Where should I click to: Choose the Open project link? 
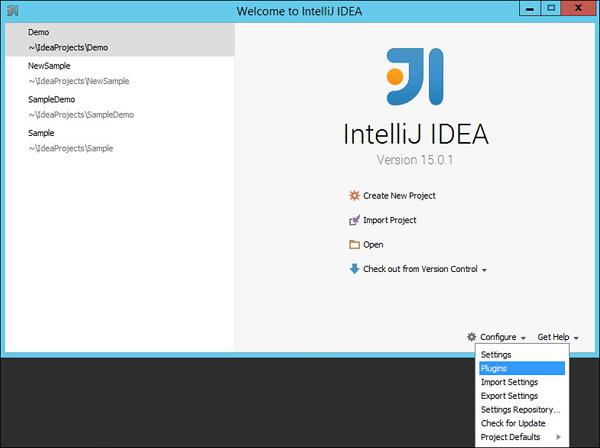(373, 244)
